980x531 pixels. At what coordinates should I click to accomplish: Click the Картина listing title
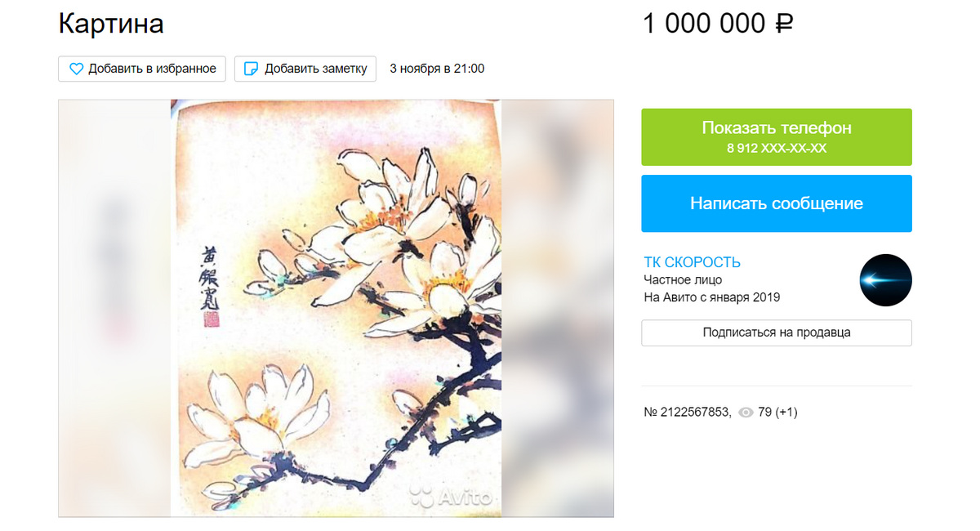pos(111,23)
